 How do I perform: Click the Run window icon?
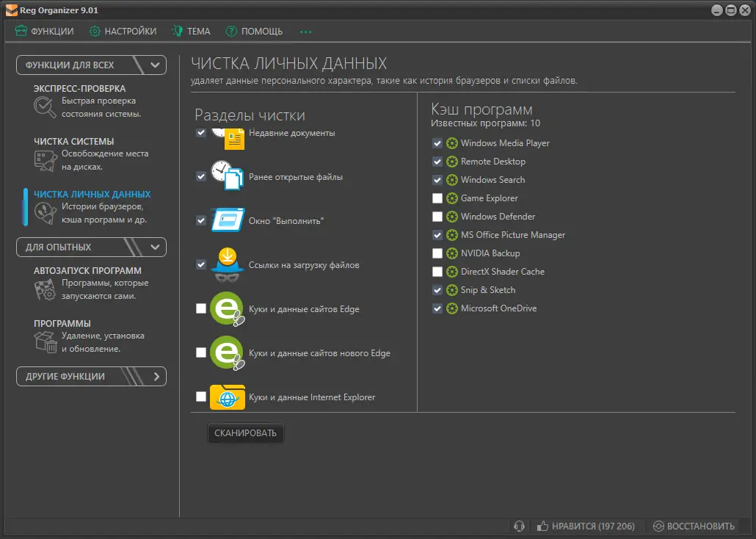coord(227,220)
